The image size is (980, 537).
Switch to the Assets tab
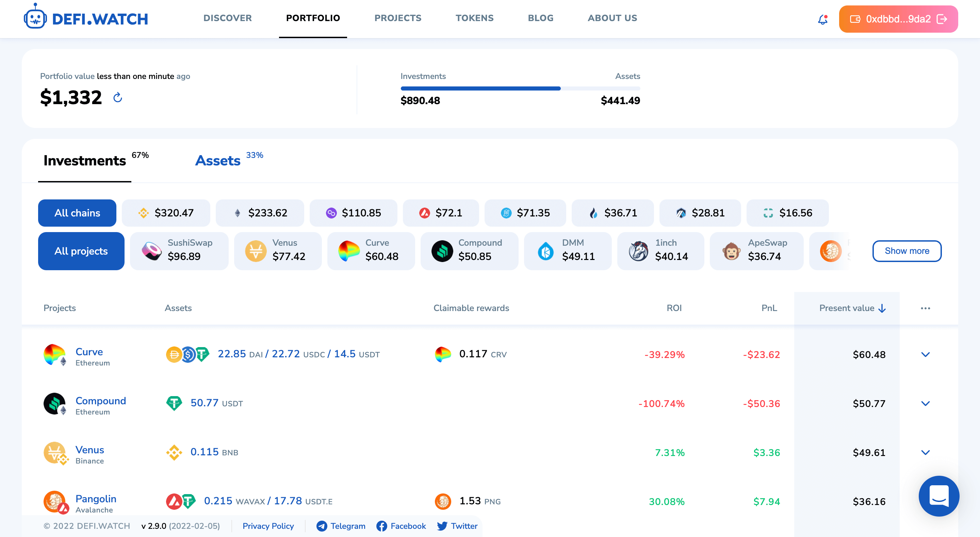point(218,161)
